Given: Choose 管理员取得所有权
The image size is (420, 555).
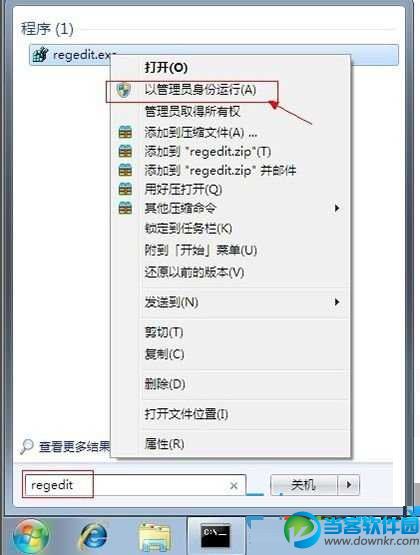Looking at the screenshot, I should 192,111.
